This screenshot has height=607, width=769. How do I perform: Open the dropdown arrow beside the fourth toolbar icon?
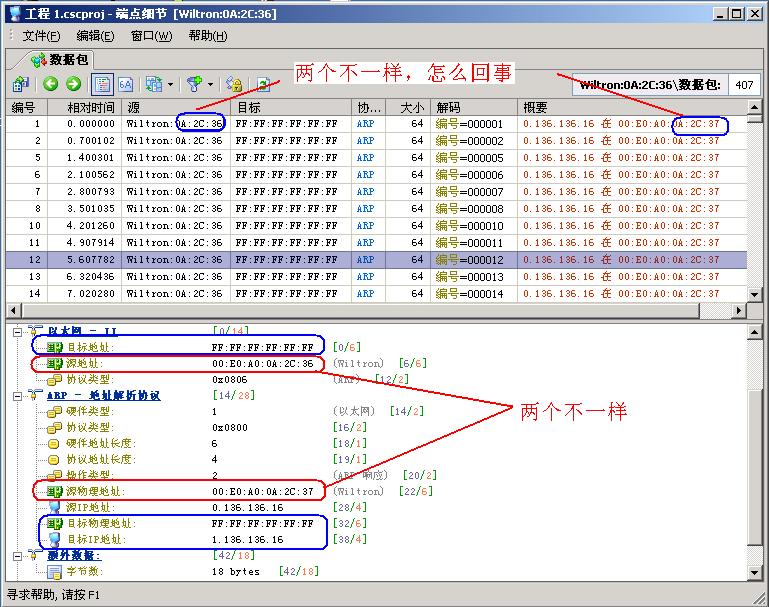coord(171,85)
